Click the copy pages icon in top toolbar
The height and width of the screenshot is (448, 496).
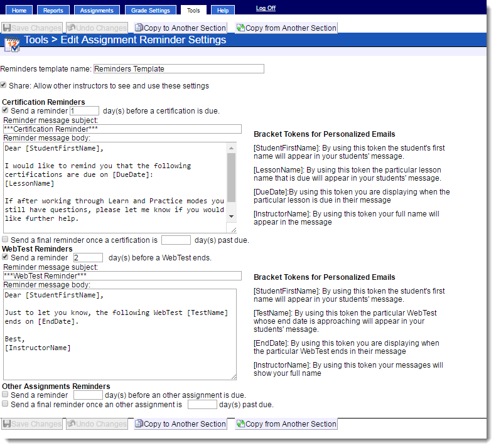[139, 28]
